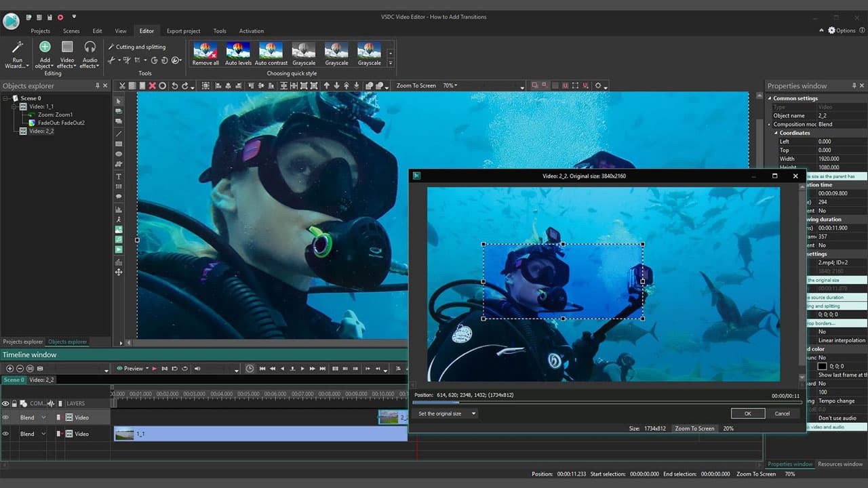Viewport: 868px width, 488px height.
Task: Toggle the lock icon in the timeline header
Action: point(15,403)
